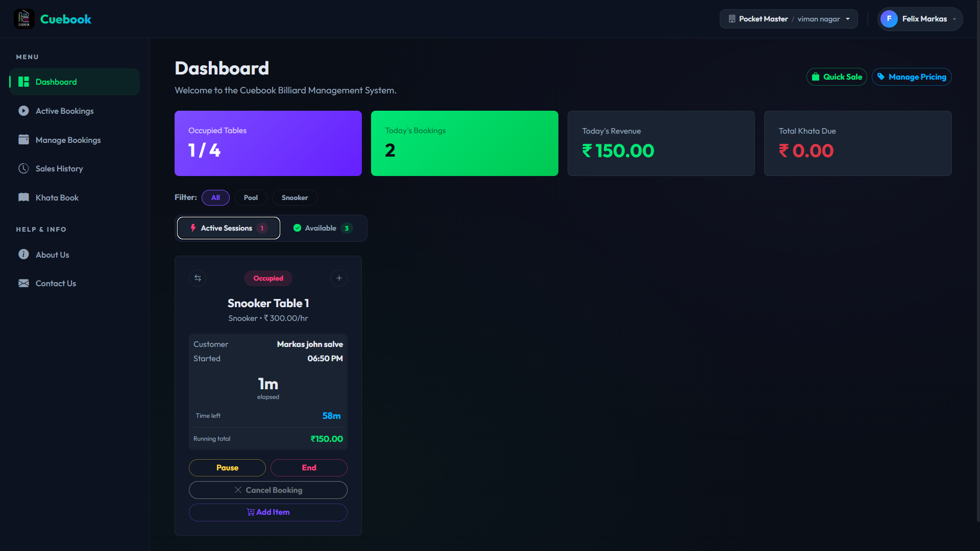Open the Contact Us page
980x551 pixels.
(x=56, y=283)
